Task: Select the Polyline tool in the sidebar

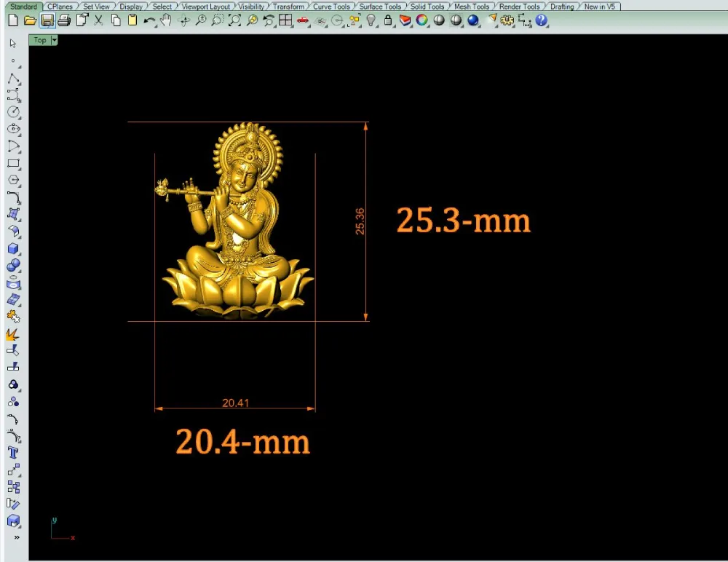Action: [x=13, y=79]
